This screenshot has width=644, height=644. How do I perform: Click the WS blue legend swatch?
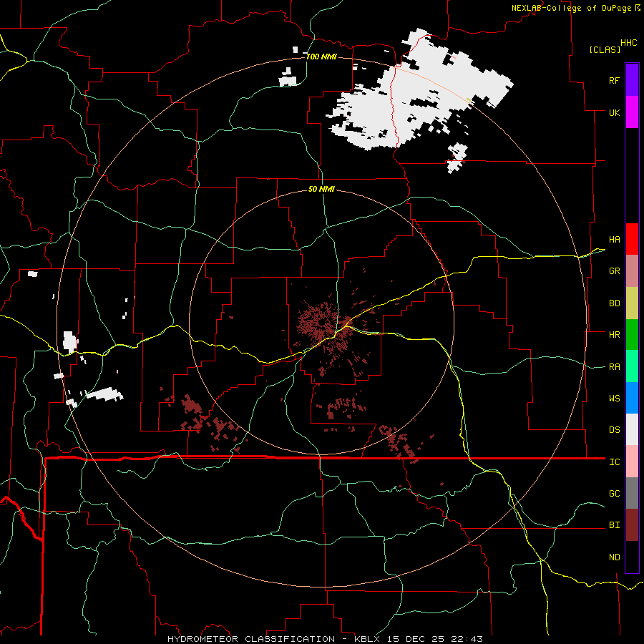tap(632, 398)
